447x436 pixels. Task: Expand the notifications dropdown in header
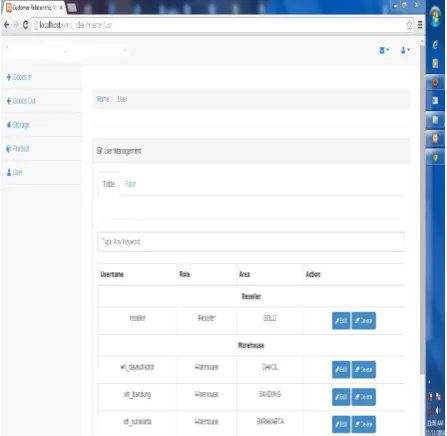pos(384,50)
